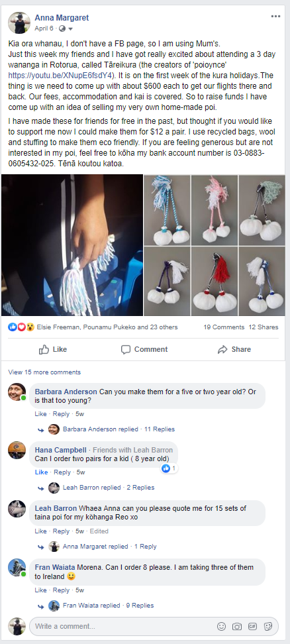This screenshot has height=644, width=290.
Task: Toggle Like on Fran Waiata's comment
Action: (x=40, y=590)
